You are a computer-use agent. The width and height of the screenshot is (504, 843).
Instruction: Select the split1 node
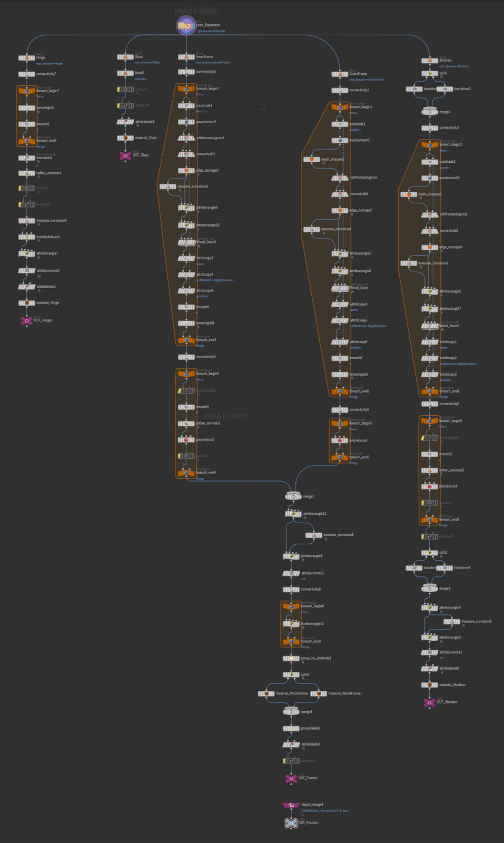pyautogui.click(x=430, y=74)
